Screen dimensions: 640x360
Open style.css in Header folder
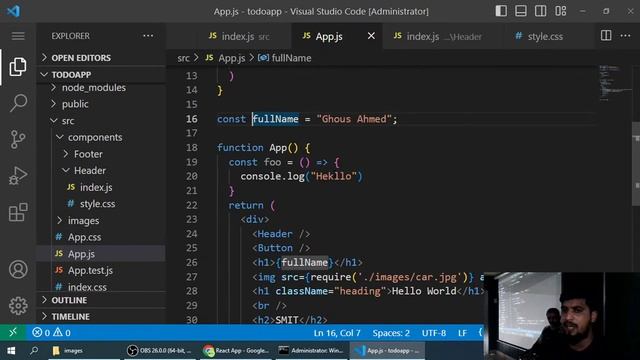pos(101,204)
